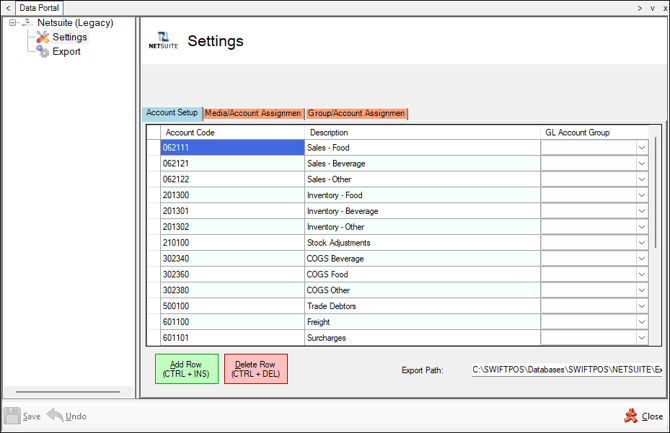670x433 pixels.
Task: Select account code cell 201300
Action: (232, 195)
